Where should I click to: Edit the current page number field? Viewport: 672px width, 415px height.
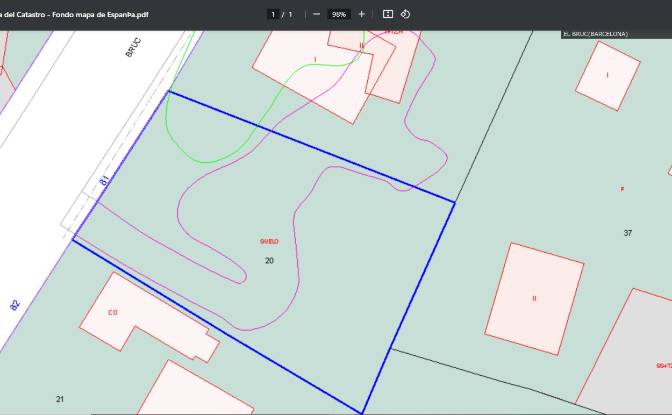(x=273, y=14)
